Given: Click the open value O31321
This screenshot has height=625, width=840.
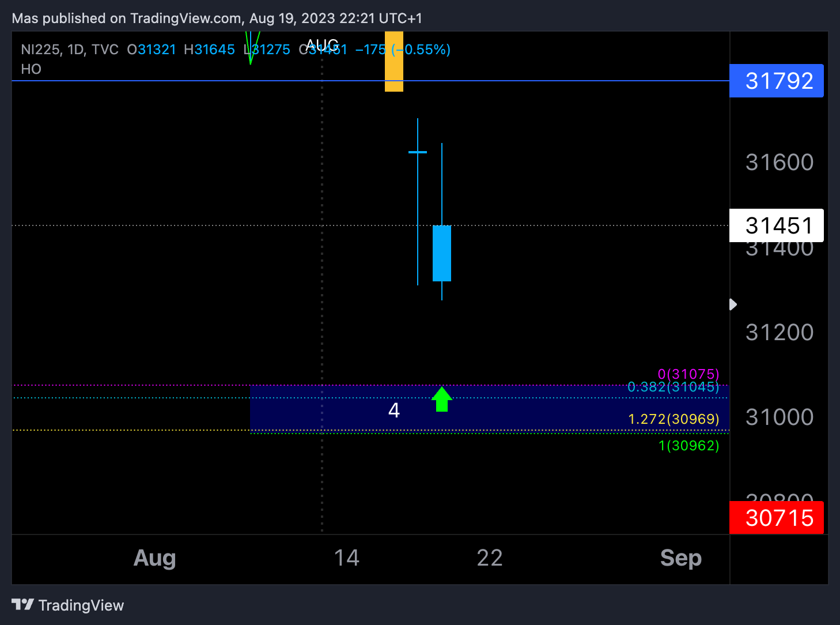Looking at the screenshot, I should coord(152,50).
